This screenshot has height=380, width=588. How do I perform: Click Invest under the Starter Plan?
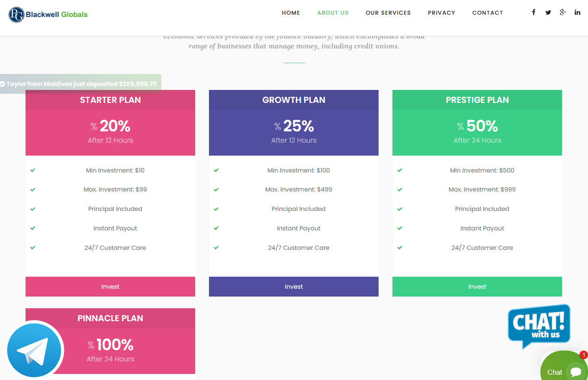(x=110, y=287)
